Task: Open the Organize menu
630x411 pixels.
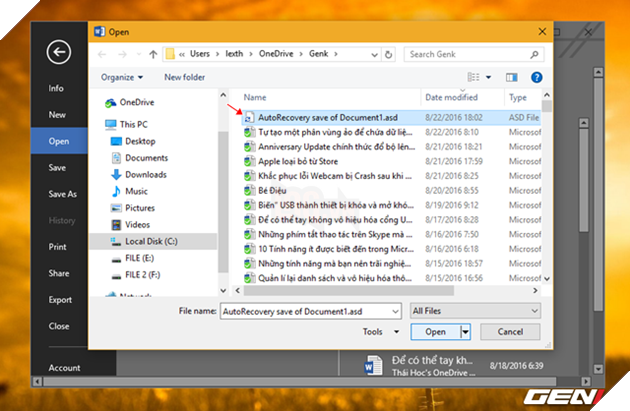Action: [121, 77]
